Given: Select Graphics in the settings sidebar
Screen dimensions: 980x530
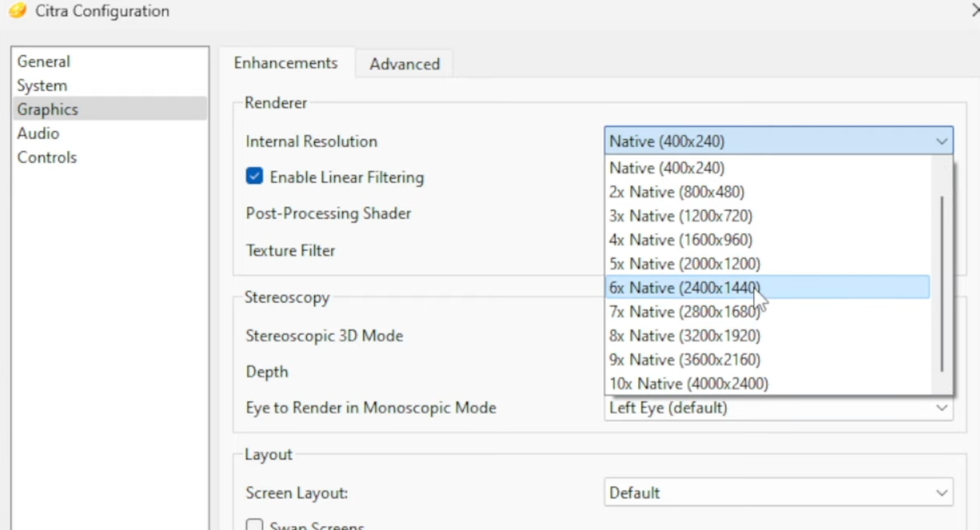Looking at the screenshot, I should [110, 109].
